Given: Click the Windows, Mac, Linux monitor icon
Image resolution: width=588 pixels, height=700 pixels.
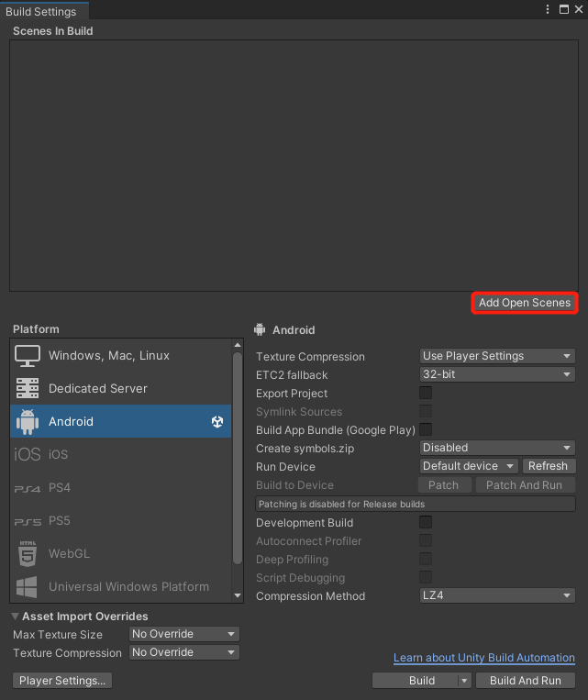Looking at the screenshot, I should [28, 356].
